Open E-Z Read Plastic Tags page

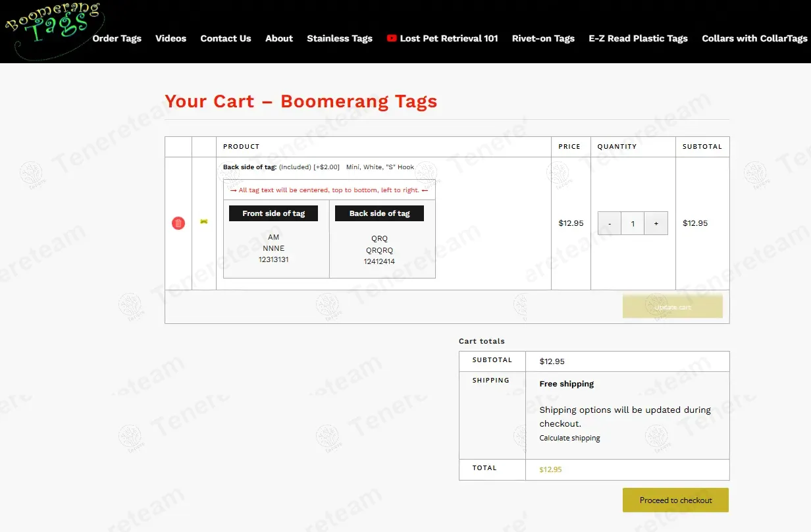638,38
